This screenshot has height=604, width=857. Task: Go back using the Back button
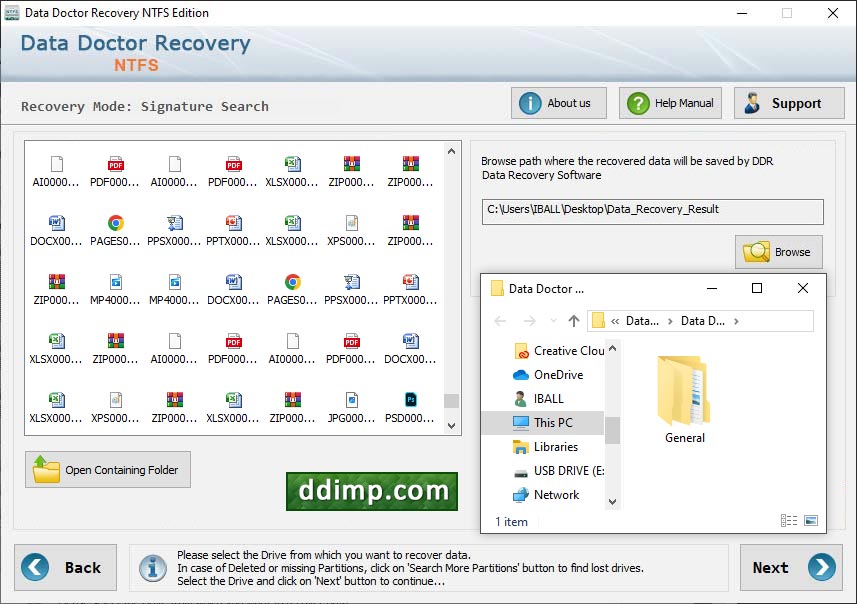tap(65, 567)
